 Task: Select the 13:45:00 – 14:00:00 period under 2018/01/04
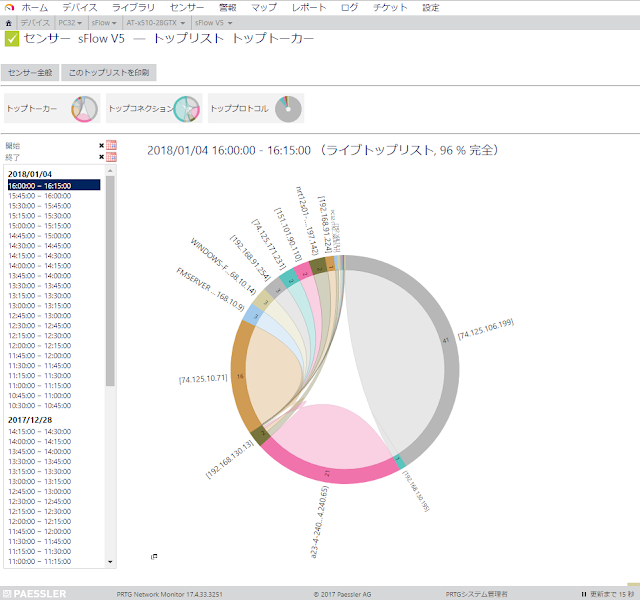tap(40, 276)
